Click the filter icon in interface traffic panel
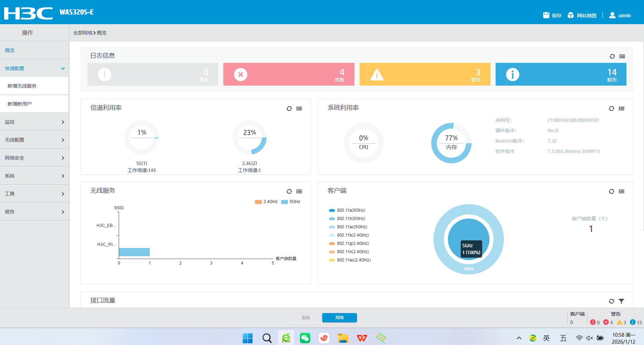 621,301
